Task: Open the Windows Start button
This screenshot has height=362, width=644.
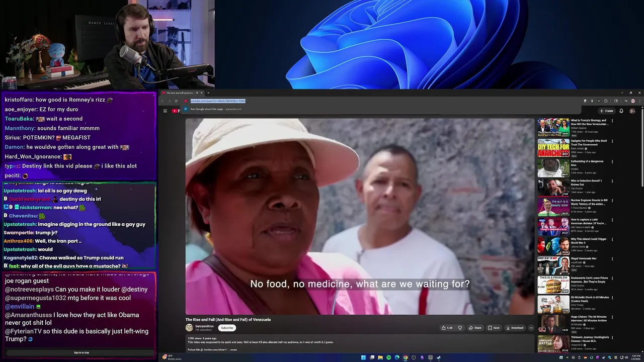Action: click(363, 357)
